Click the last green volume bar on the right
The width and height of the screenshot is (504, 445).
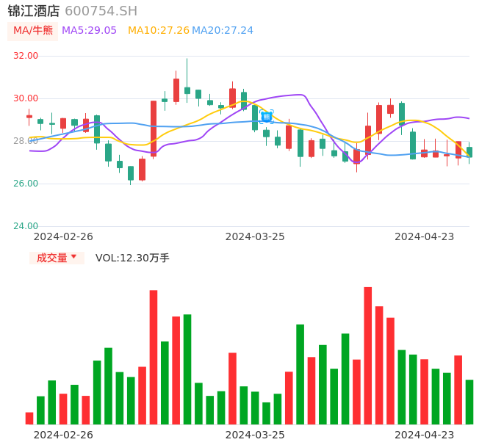[x=469, y=402]
